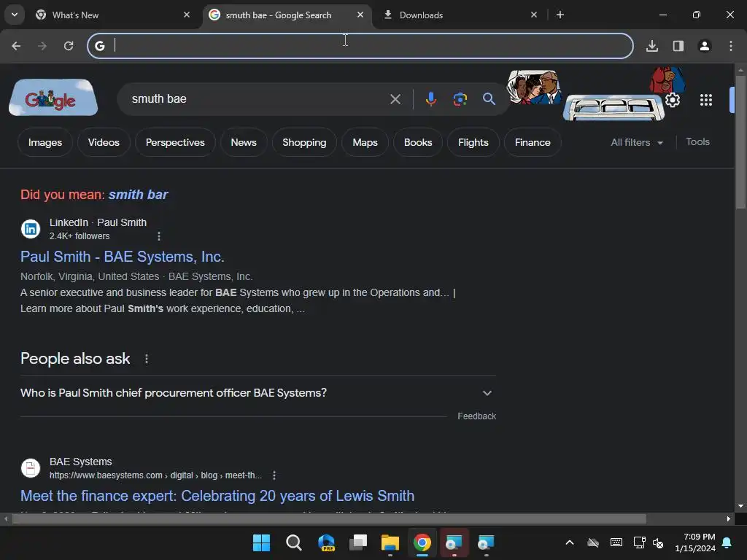
Task: Open the notifications bell
Action: (x=727, y=542)
